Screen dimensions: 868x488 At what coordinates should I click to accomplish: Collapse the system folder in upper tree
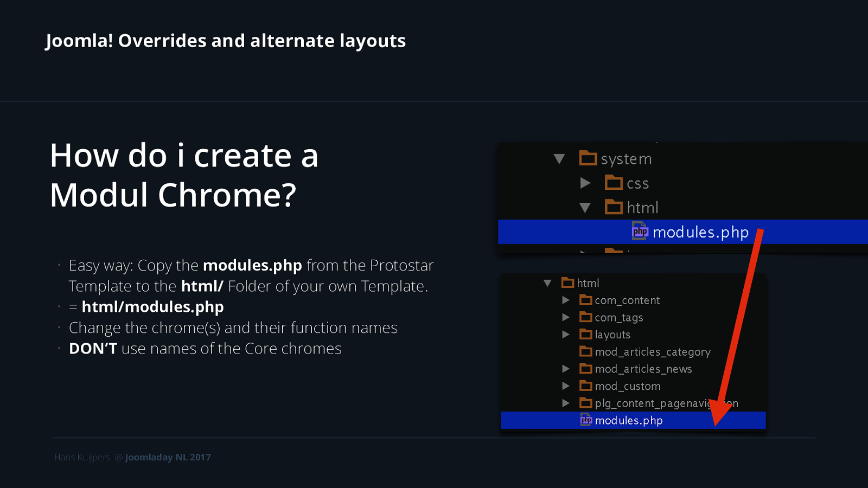tap(559, 159)
